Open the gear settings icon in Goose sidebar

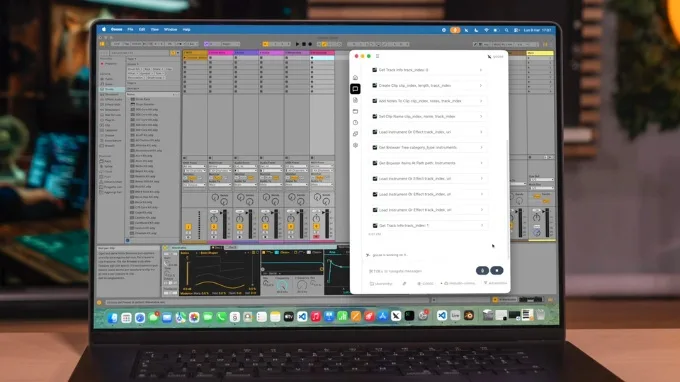[x=355, y=145]
